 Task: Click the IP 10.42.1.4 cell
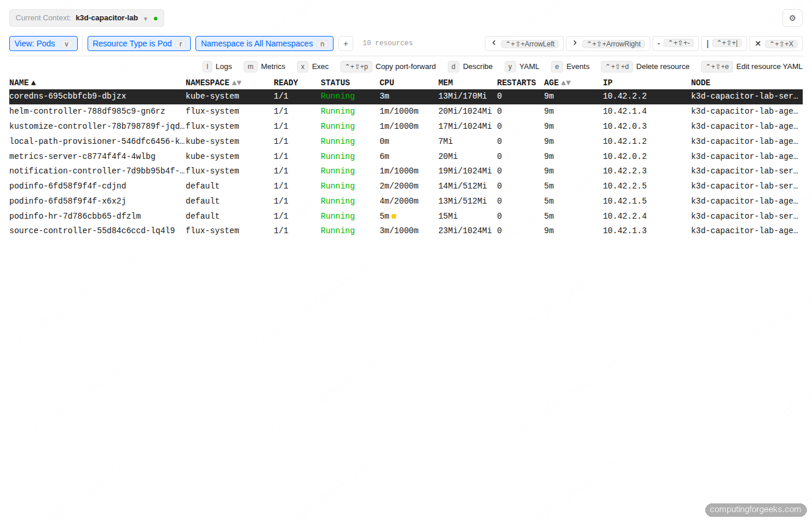click(x=625, y=111)
